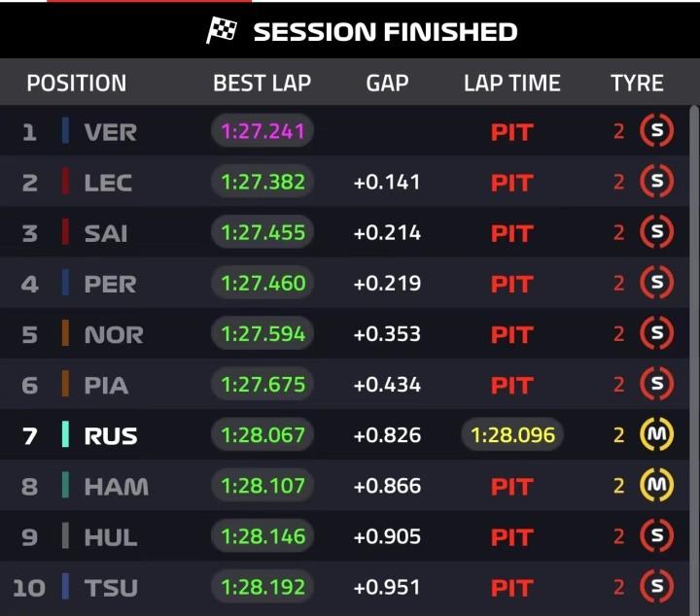Screen dimensions: 700x616
Task: Click Hamilton's yellow medium tyre icon
Action: pyautogui.click(x=657, y=486)
